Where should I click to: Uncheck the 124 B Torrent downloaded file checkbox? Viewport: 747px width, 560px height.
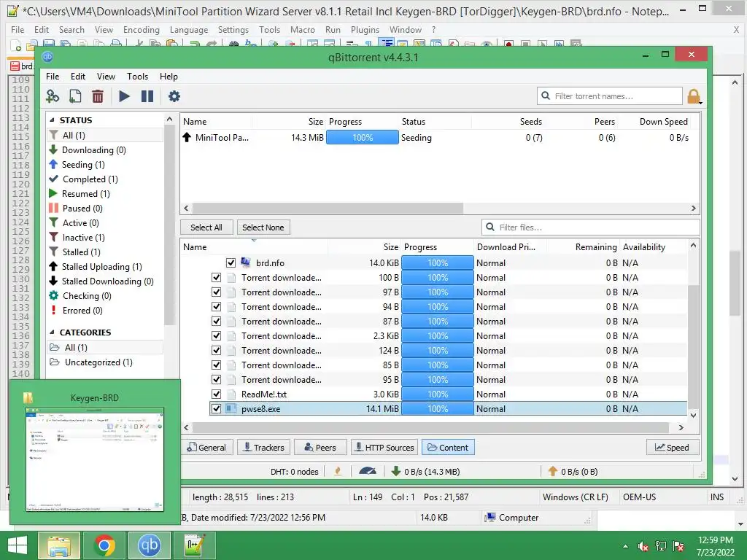point(216,351)
